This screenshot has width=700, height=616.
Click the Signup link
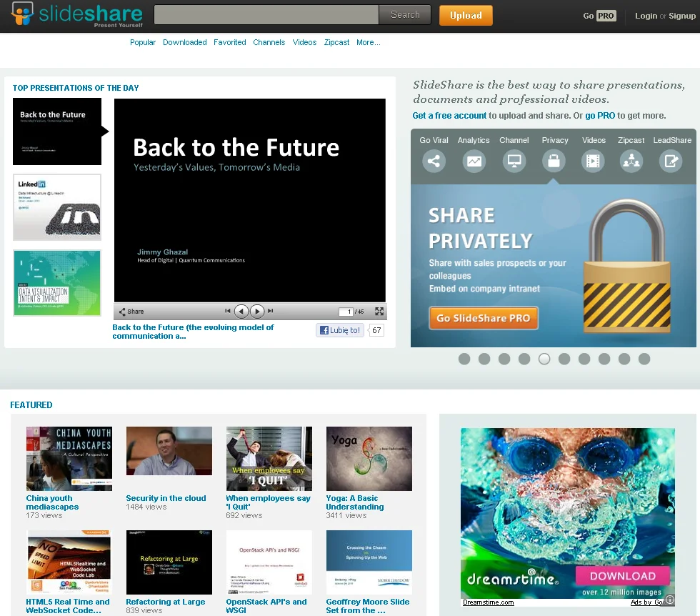682,16
